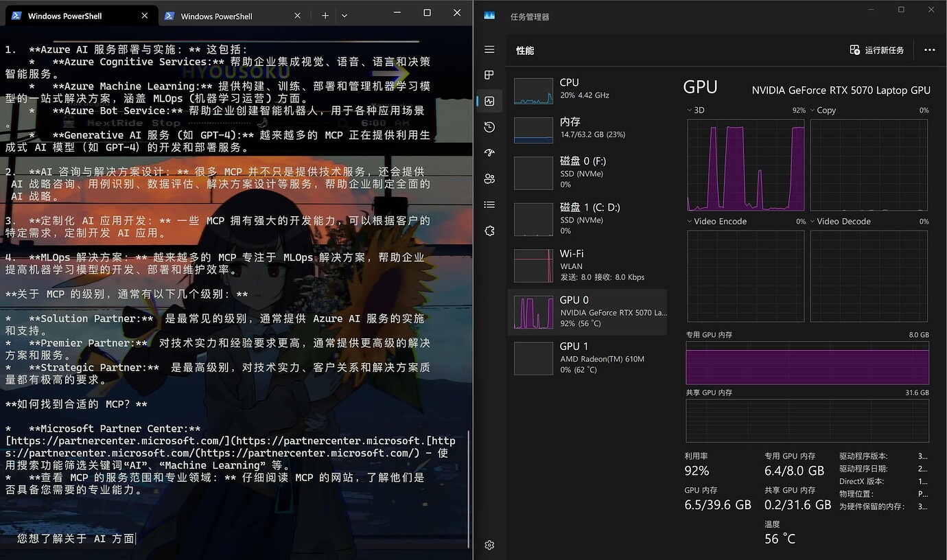Screen dimensions: 947x560
Task: Open Startup apps icon in sidebar
Action: (x=489, y=153)
